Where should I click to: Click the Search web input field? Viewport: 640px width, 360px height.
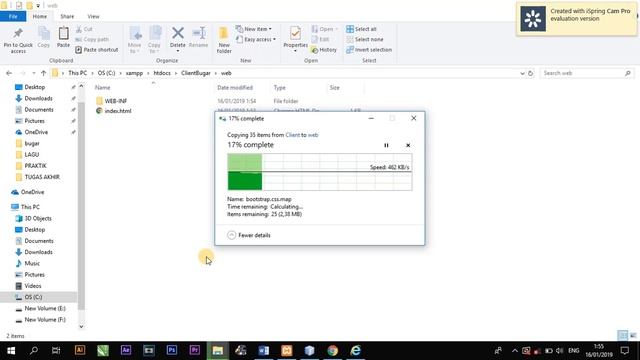(587, 73)
